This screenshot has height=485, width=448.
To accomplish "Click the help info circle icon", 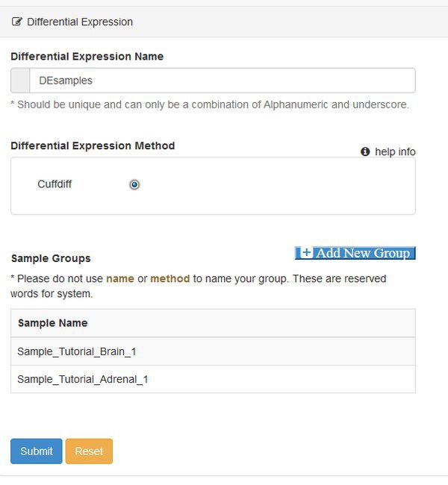I will click(365, 151).
